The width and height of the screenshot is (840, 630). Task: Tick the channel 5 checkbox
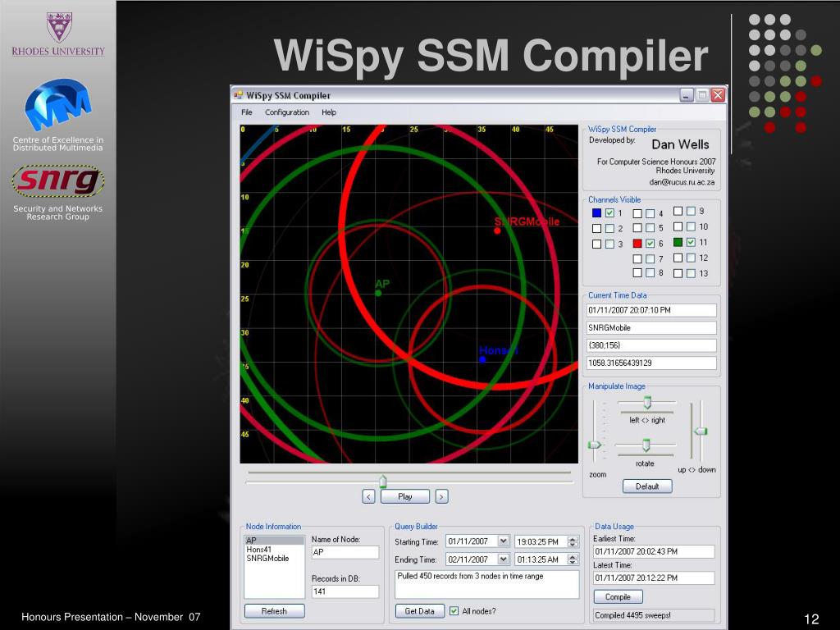(x=650, y=228)
